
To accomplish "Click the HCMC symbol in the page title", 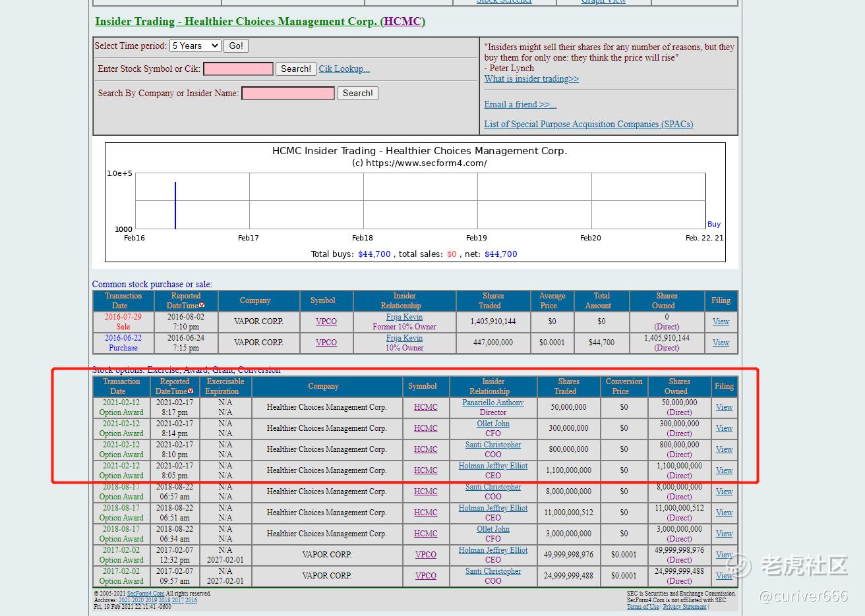I will click(x=402, y=21).
